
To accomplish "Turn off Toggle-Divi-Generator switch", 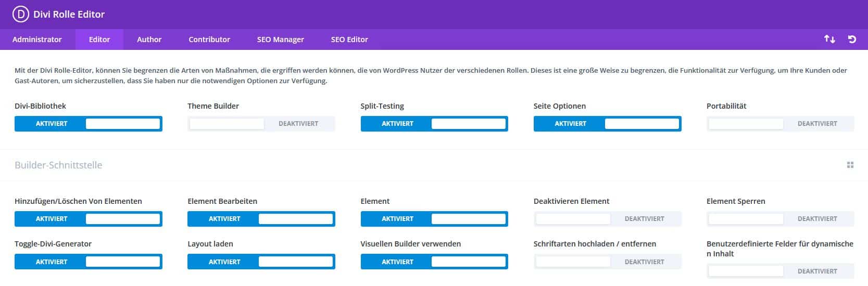I will (x=89, y=262).
